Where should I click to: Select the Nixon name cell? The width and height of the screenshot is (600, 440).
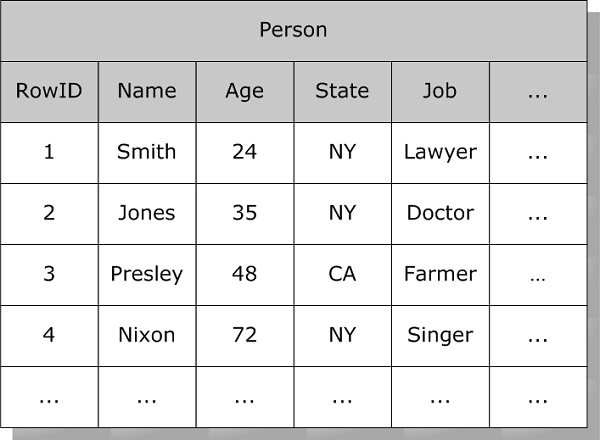coord(147,335)
